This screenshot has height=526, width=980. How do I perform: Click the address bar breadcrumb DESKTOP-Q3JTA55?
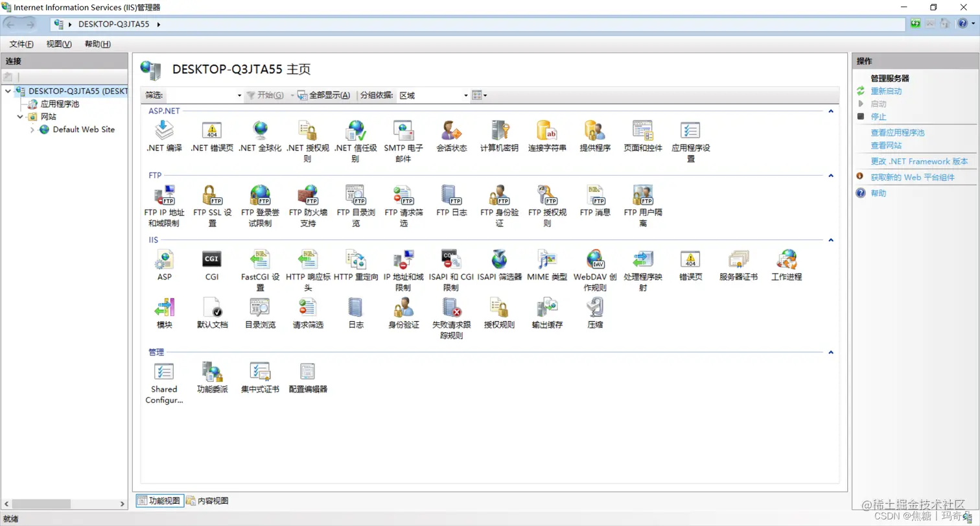pos(113,25)
